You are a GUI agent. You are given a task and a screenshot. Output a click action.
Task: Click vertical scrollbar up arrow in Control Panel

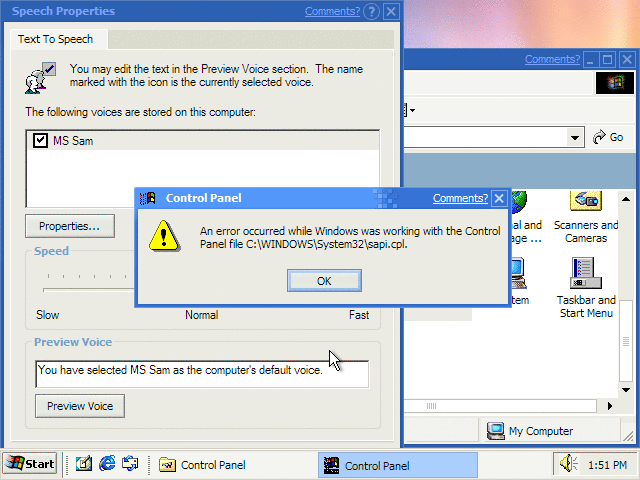(x=626, y=199)
